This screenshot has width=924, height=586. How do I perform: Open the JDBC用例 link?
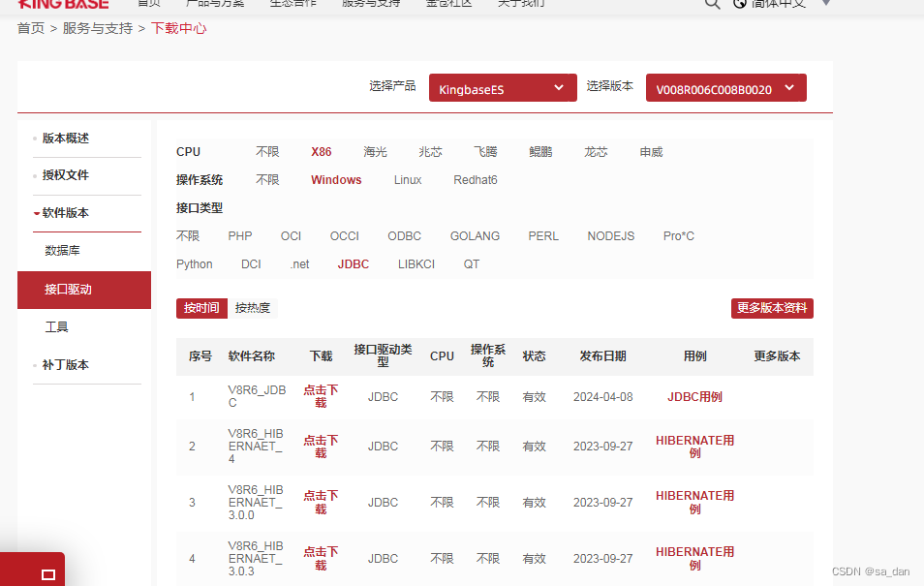(x=694, y=397)
